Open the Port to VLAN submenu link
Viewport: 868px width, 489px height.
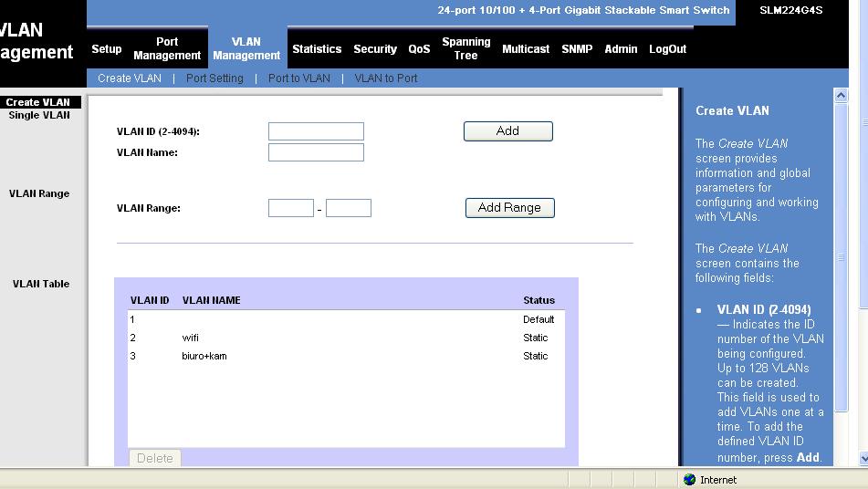click(299, 78)
